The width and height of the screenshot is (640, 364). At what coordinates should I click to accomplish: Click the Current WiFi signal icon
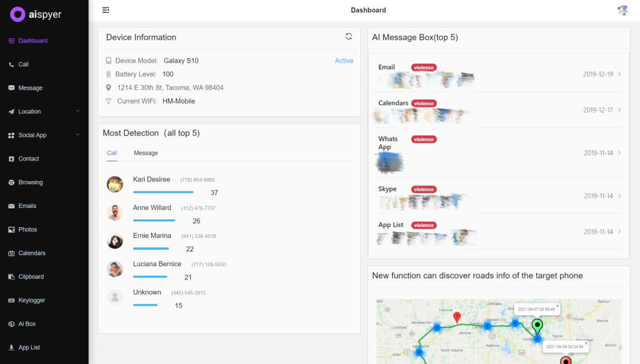109,101
